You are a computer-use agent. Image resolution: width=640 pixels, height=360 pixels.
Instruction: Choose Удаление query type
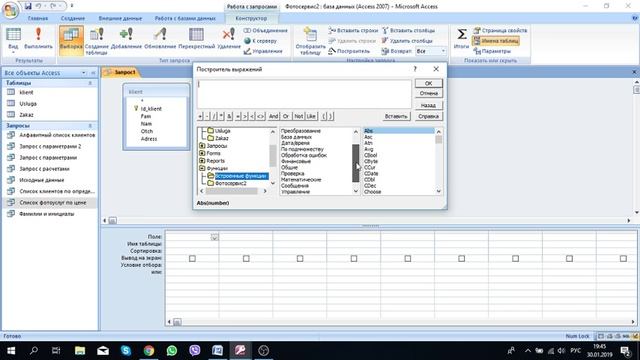tap(229, 40)
